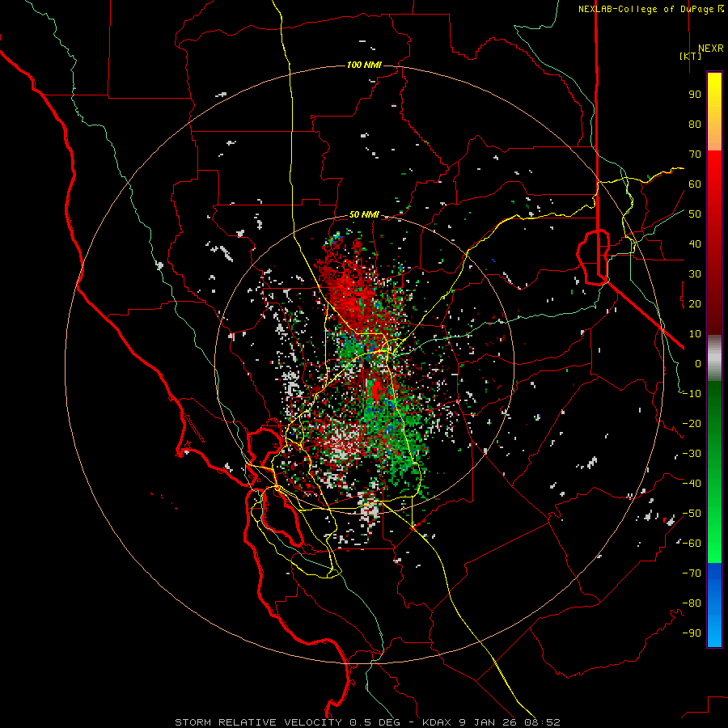Click the -60 value on the velocity scale
The height and width of the screenshot is (728, 728).
[692, 544]
